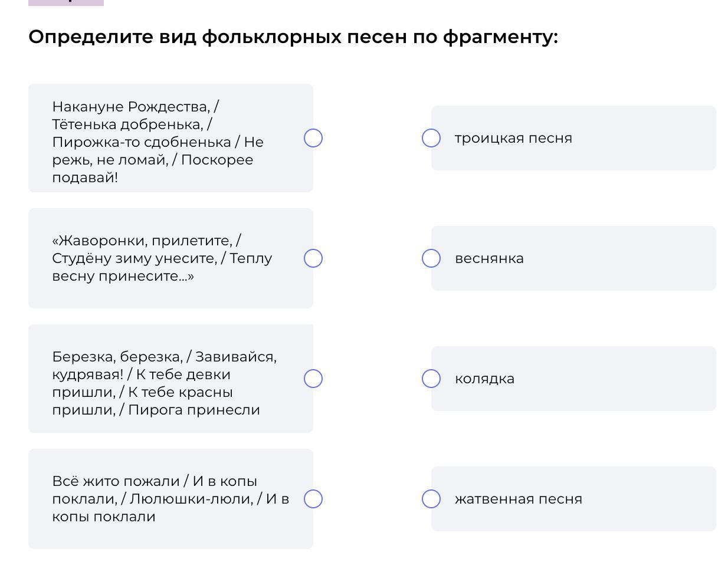The image size is (728, 572).
Task: Click the circle next to 'жатвенная песня'
Action: click(x=431, y=499)
